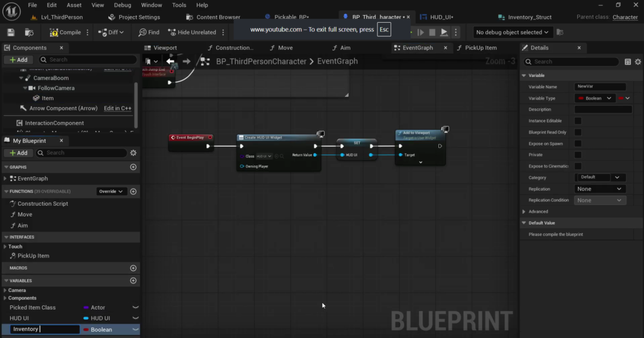Image resolution: width=644 pixels, height=338 pixels.
Task: Expand the Camera variables category
Action: point(5,290)
